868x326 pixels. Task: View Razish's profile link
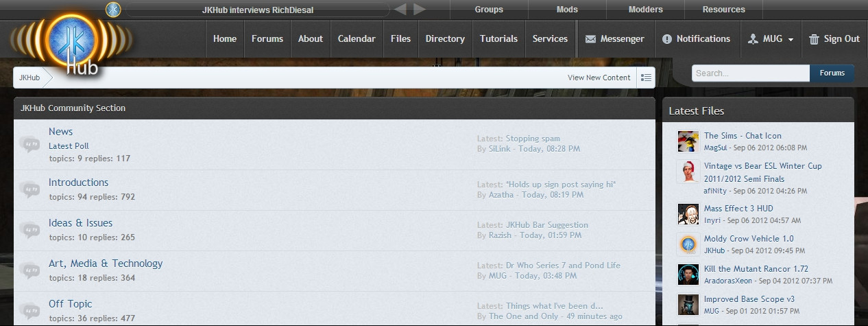tap(501, 235)
